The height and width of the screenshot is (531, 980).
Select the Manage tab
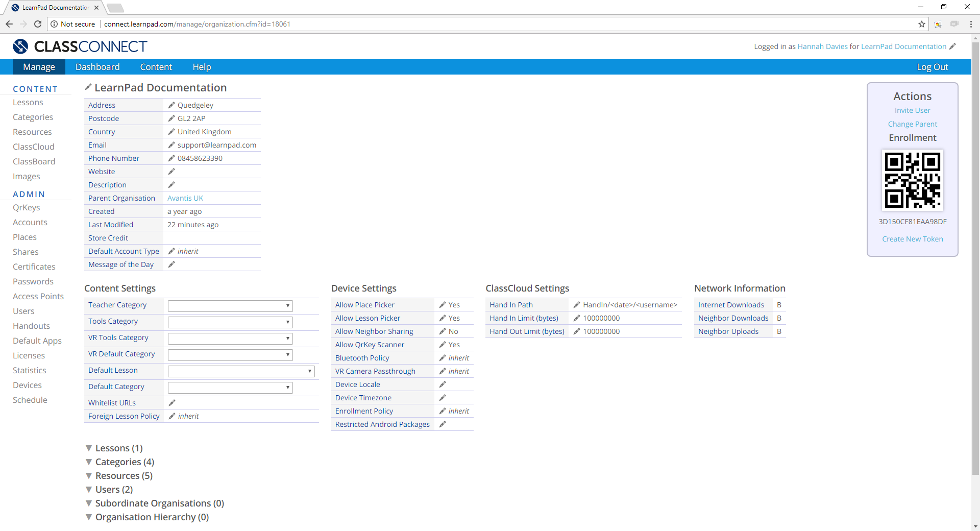tap(39, 67)
